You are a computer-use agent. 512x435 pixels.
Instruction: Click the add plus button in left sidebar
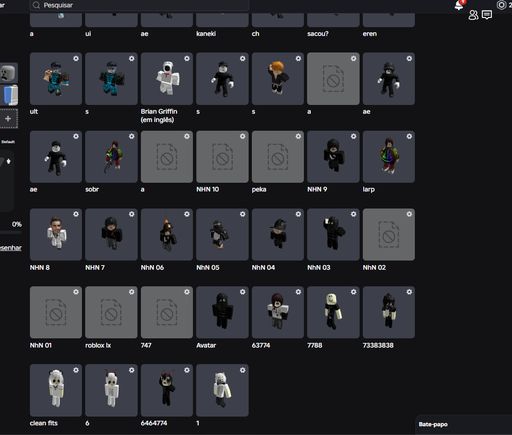pyautogui.click(x=8, y=119)
